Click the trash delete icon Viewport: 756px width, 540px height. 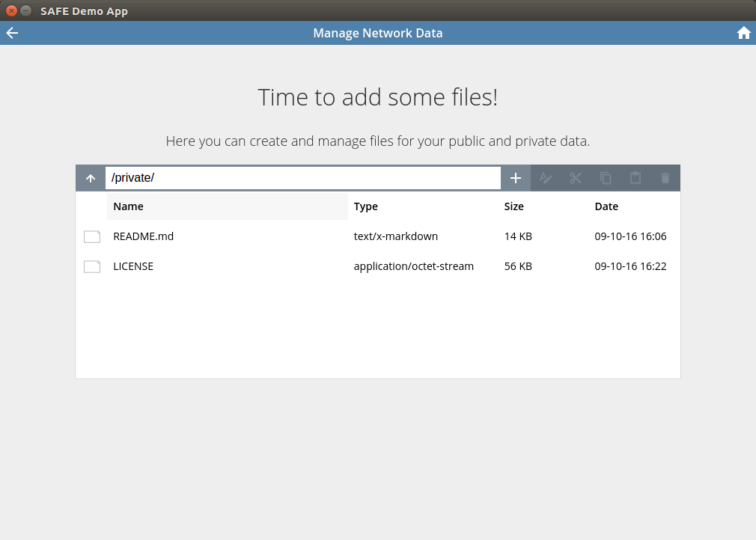tap(665, 178)
